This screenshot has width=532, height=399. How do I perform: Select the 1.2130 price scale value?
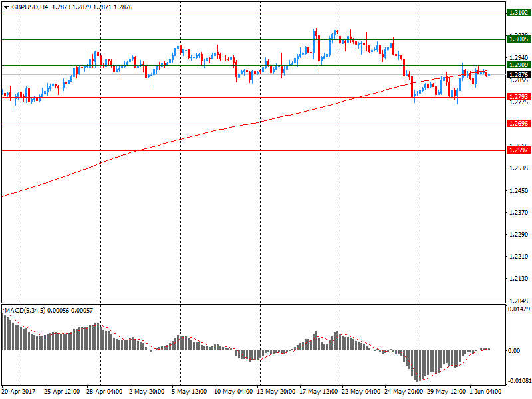519,279
